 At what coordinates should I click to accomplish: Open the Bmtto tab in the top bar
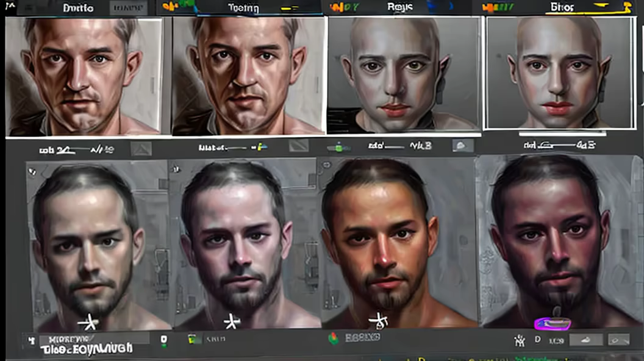point(78,8)
